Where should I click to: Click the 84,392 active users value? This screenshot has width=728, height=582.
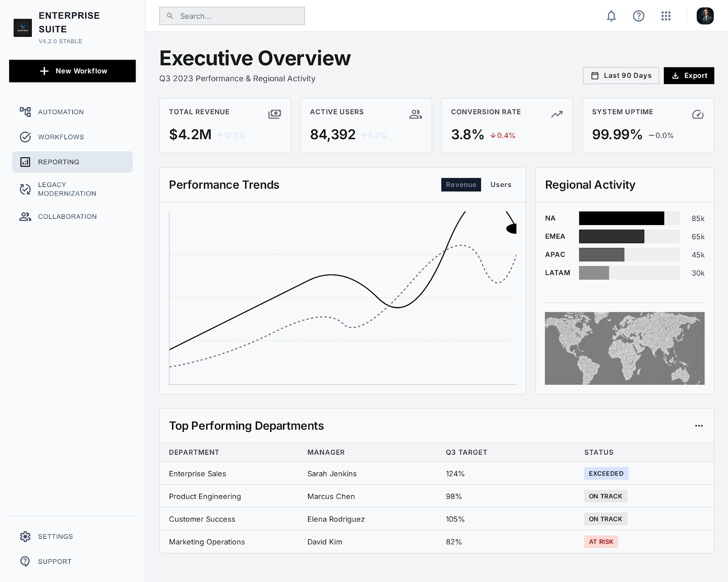click(x=333, y=135)
